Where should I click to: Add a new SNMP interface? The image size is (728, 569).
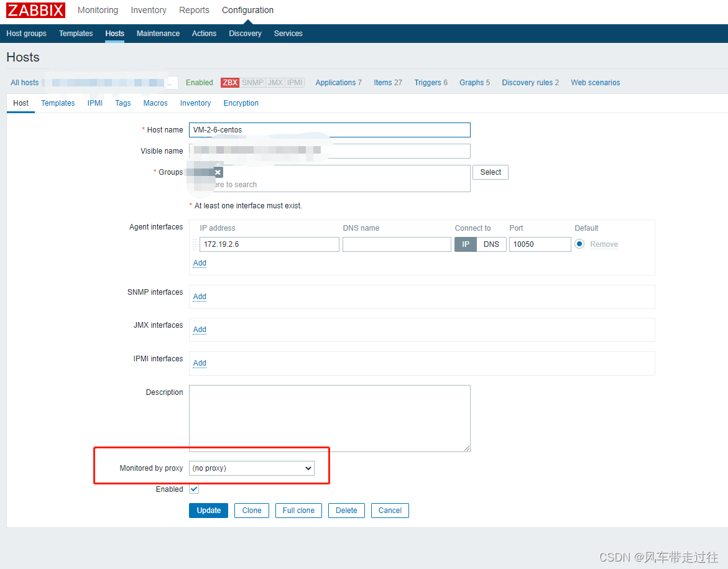(x=199, y=297)
